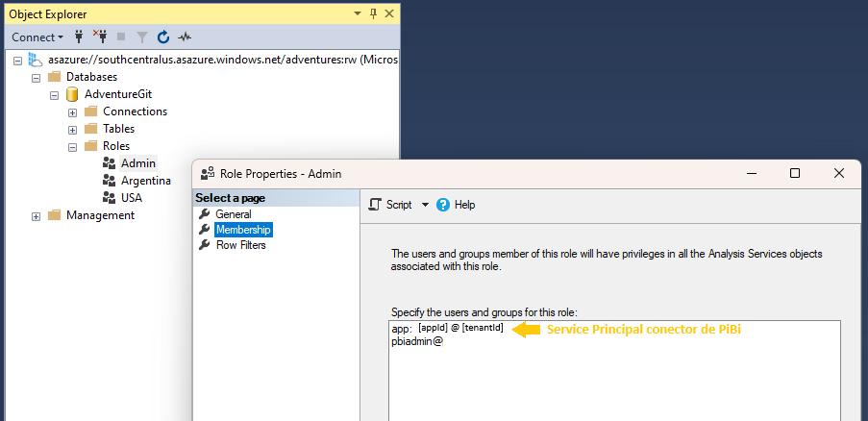Select the Management folder
Image resolution: width=868 pixels, height=421 pixels.
(100, 214)
